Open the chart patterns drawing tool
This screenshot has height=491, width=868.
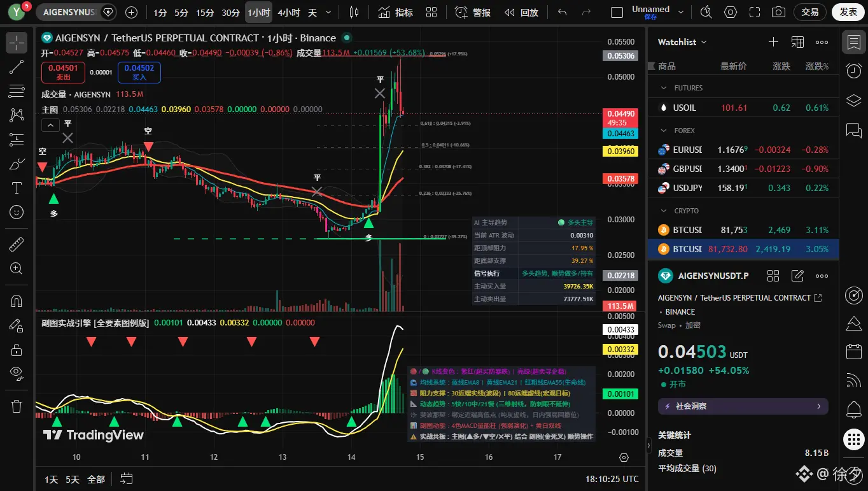[x=17, y=115]
